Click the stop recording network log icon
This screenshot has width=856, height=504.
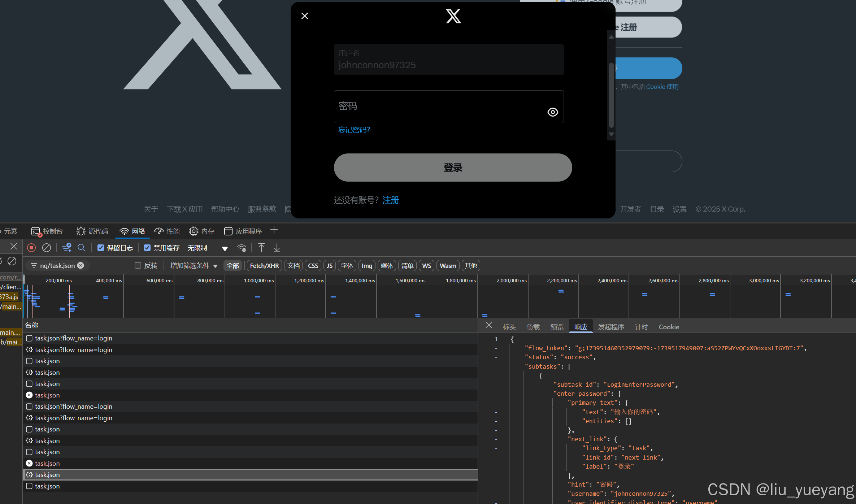31,248
